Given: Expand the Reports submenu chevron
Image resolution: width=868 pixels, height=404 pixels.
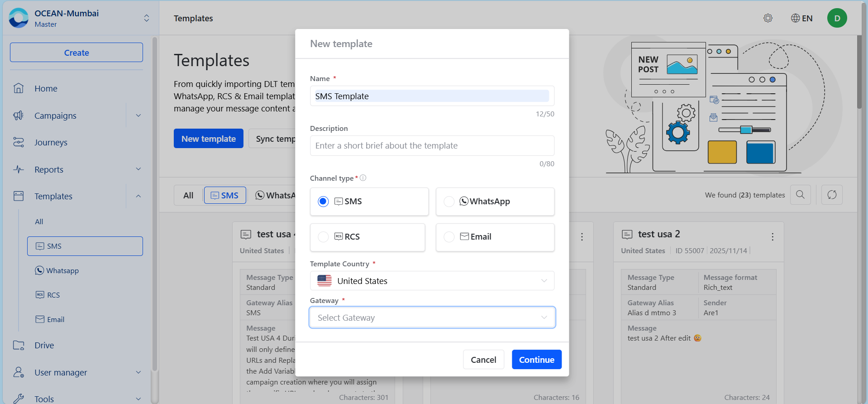Looking at the screenshot, I should 138,169.
